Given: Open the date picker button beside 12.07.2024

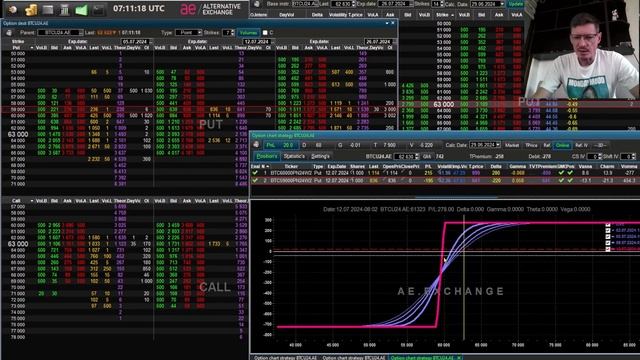Looking at the screenshot, I should click(x=273, y=42).
